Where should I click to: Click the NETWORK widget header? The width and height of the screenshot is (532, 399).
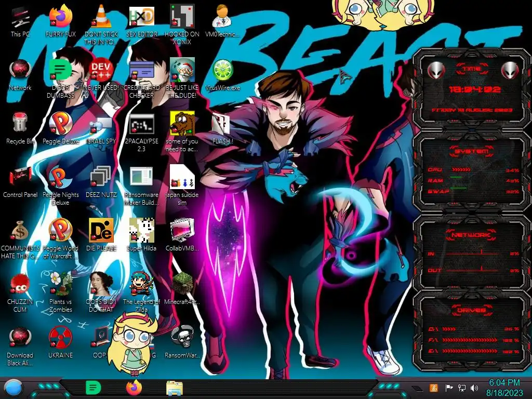pos(471,235)
